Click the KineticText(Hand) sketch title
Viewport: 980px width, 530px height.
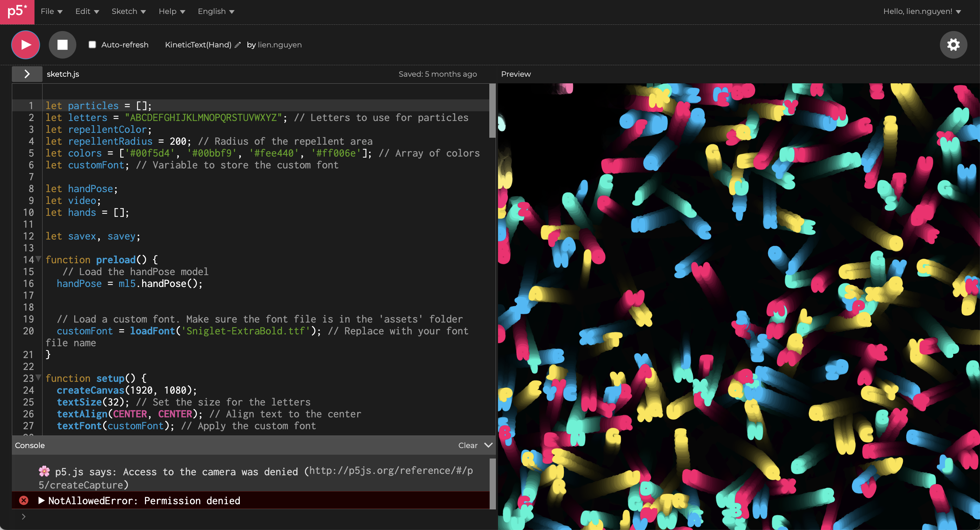[x=198, y=45]
